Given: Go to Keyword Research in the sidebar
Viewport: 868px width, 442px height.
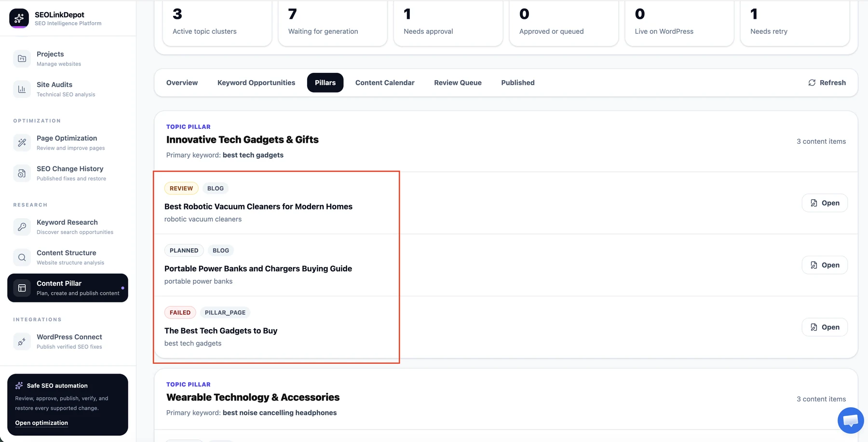Looking at the screenshot, I should click(x=68, y=227).
